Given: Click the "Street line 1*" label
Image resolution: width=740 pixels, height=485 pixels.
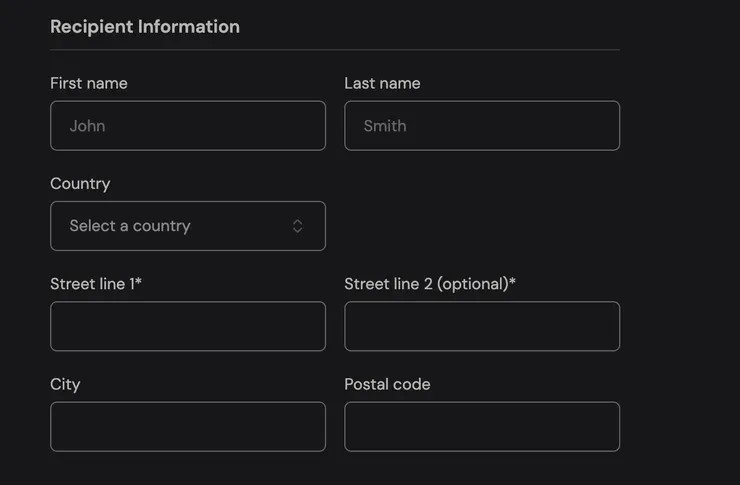Looking at the screenshot, I should 96,284.
